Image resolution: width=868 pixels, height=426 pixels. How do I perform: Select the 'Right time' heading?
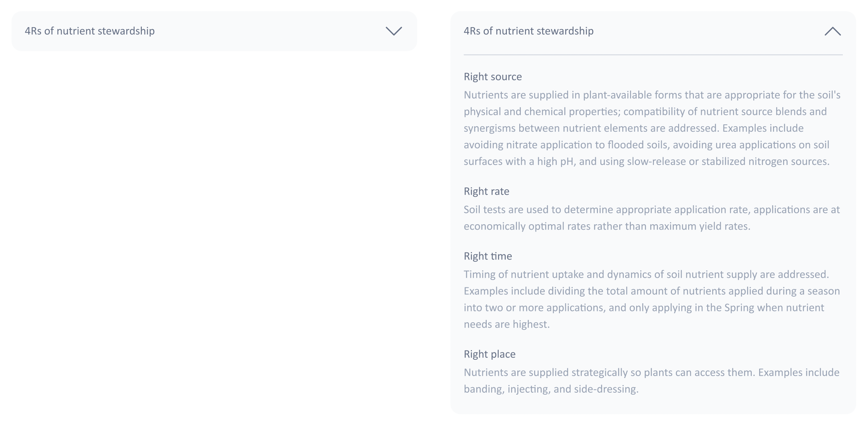pyautogui.click(x=487, y=256)
